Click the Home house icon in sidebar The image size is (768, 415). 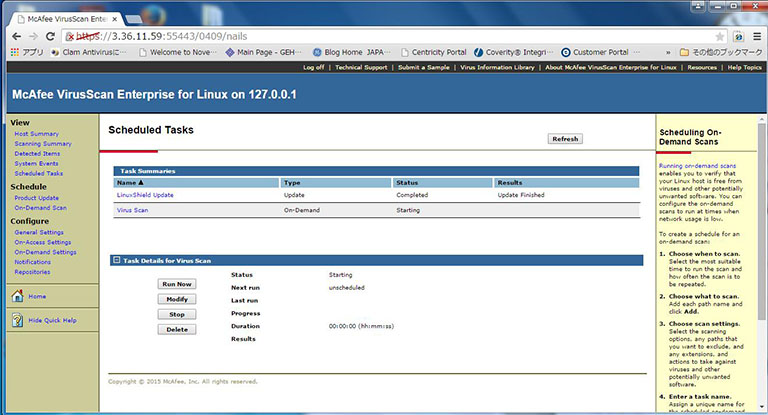tap(17, 296)
